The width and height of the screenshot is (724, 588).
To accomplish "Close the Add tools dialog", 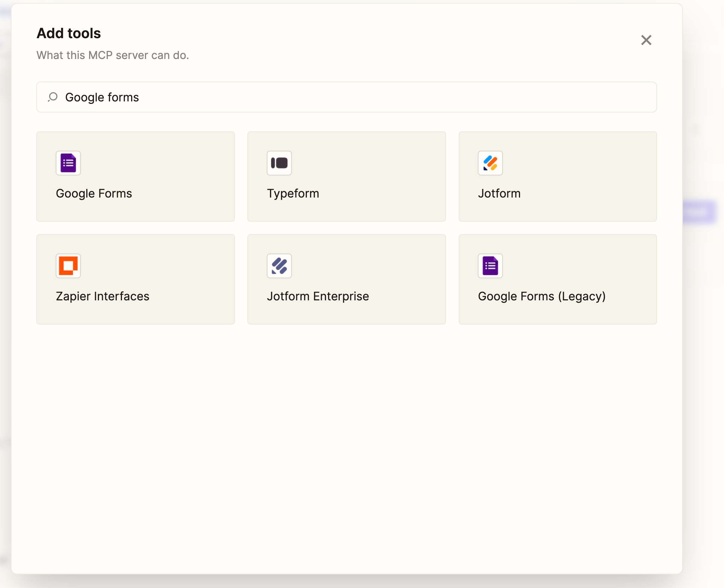I will pyautogui.click(x=646, y=40).
